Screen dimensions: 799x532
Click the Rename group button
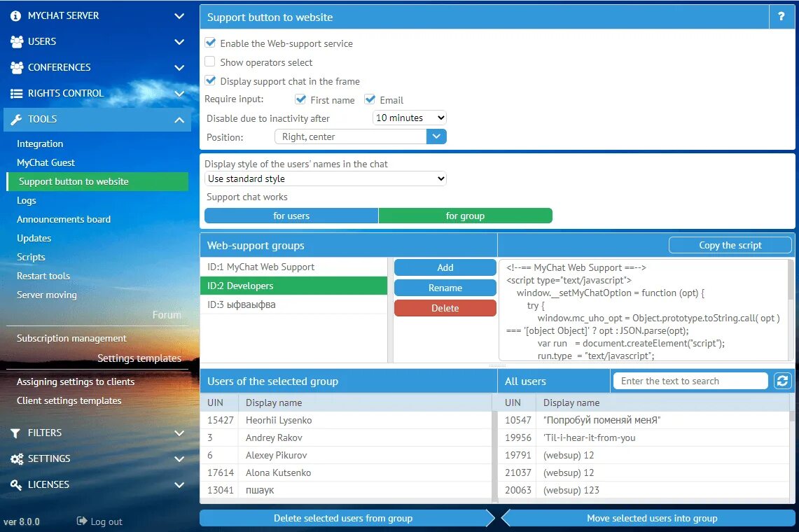pyautogui.click(x=445, y=288)
